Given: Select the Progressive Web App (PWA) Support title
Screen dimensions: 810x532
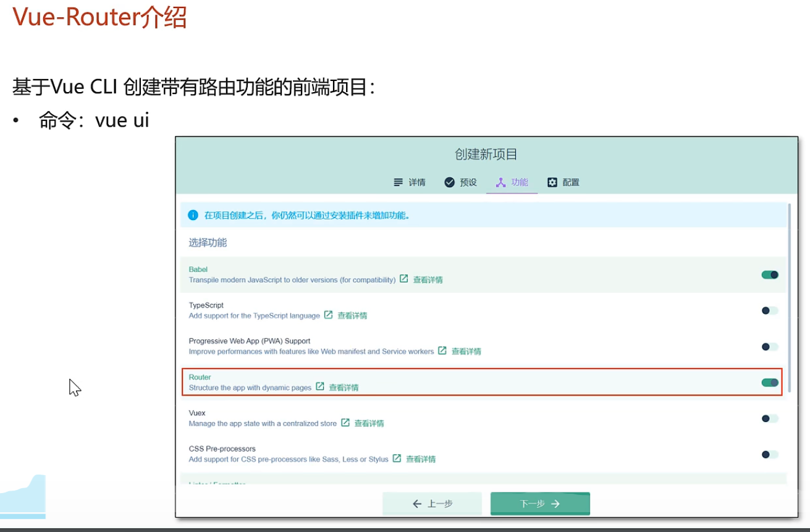Looking at the screenshot, I should (x=250, y=341).
